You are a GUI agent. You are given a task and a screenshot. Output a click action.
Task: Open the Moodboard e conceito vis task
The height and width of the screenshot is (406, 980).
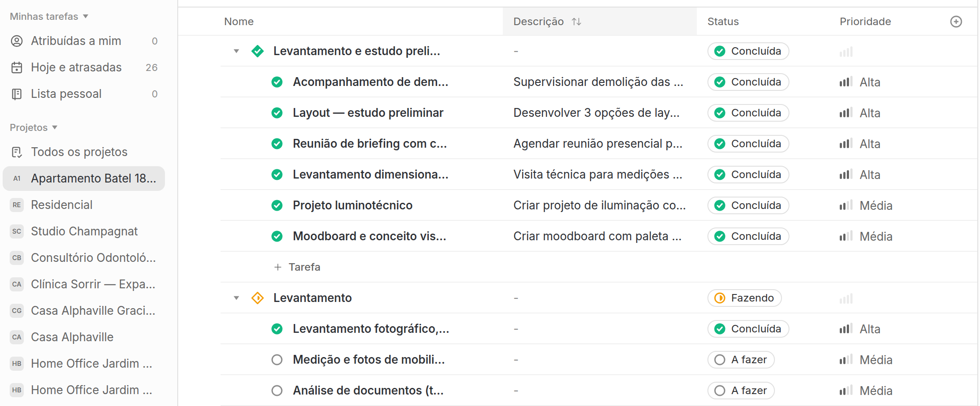pos(370,236)
